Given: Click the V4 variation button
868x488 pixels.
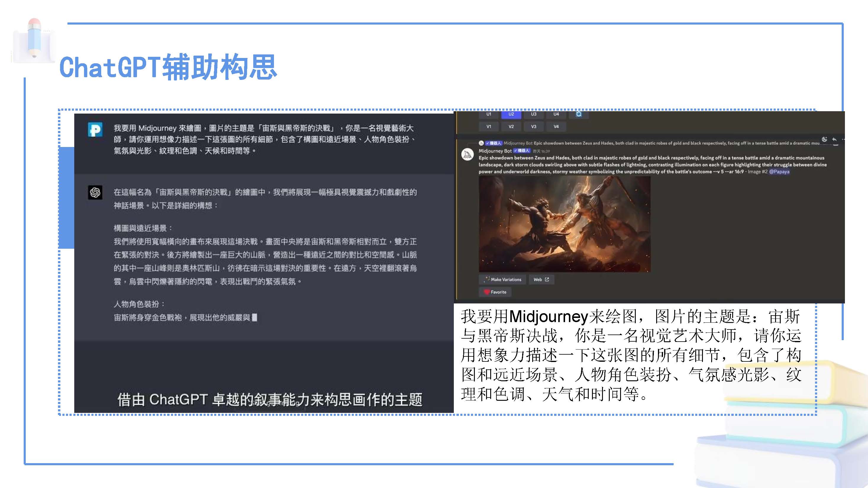Looking at the screenshot, I should 556,127.
